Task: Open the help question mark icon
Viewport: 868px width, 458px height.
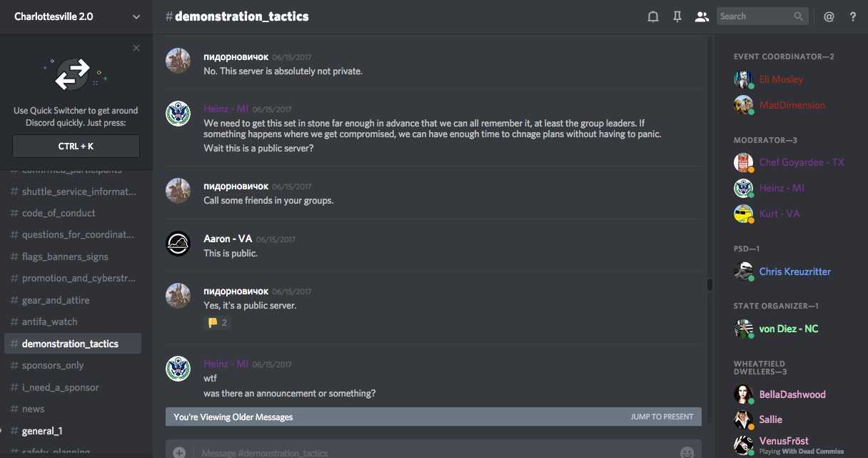Action: (x=853, y=16)
